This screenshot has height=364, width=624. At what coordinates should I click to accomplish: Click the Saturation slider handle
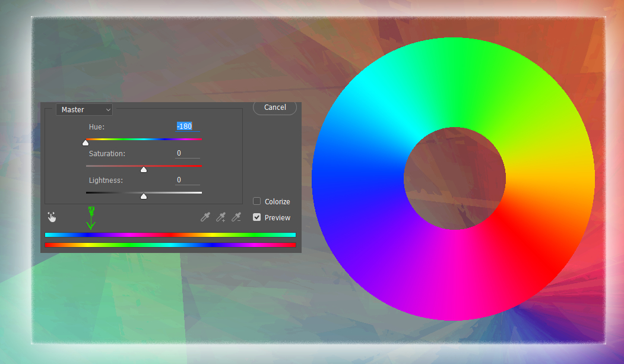144,169
